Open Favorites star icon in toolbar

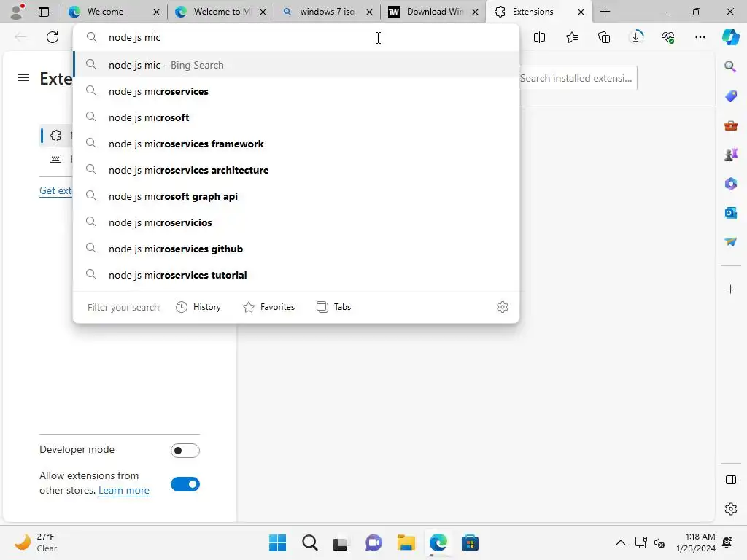tap(572, 37)
